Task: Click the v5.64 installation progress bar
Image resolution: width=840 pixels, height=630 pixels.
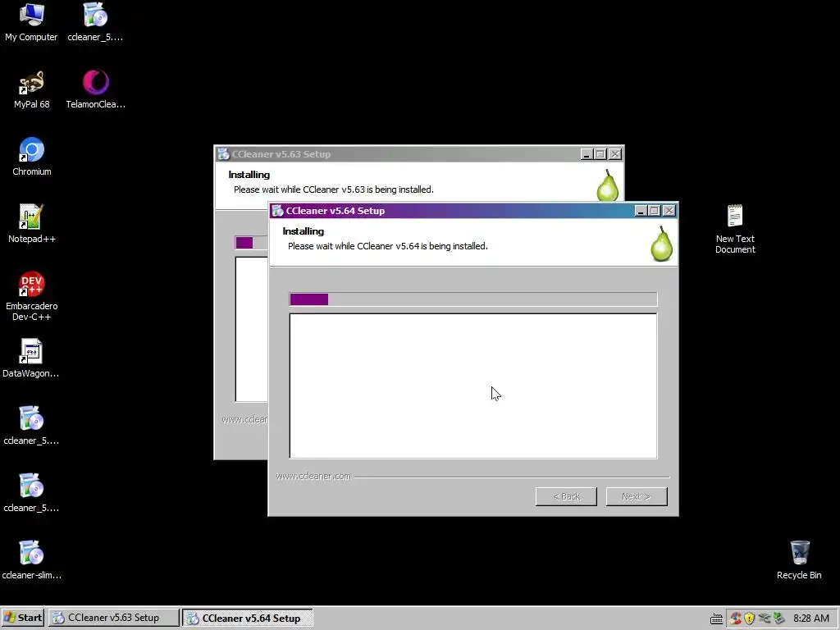Action: tap(473, 299)
